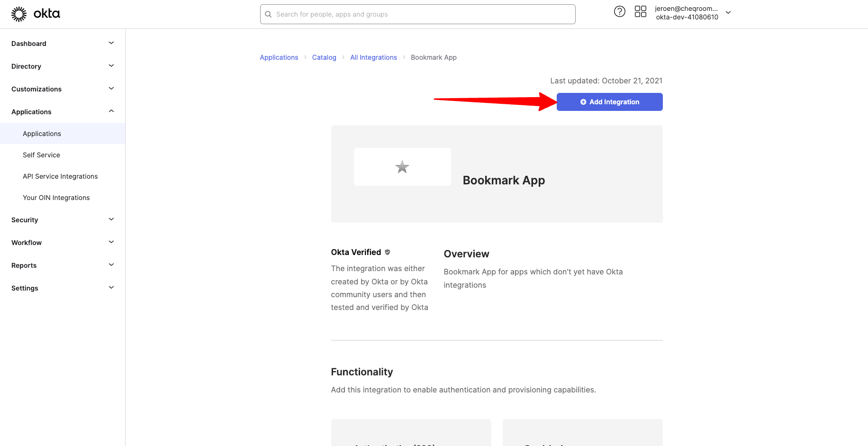Image resolution: width=868 pixels, height=446 pixels.
Task: Go to Catalog breadcrumb link
Action: point(324,57)
